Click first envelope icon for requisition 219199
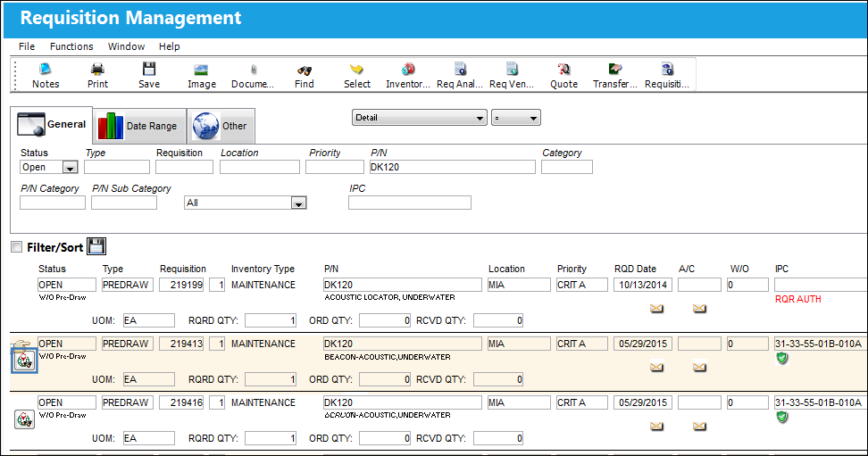Image resolution: width=868 pixels, height=456 pixels. [x=656, y=308]
